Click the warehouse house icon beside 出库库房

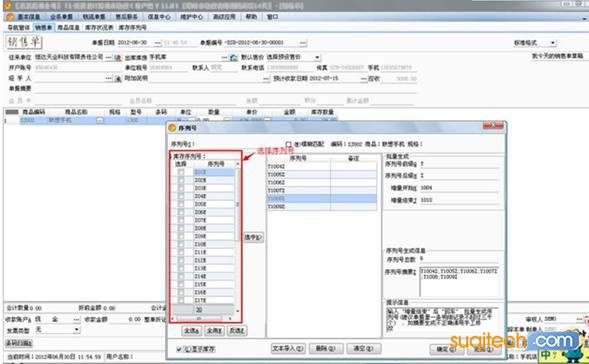[234, 57]
